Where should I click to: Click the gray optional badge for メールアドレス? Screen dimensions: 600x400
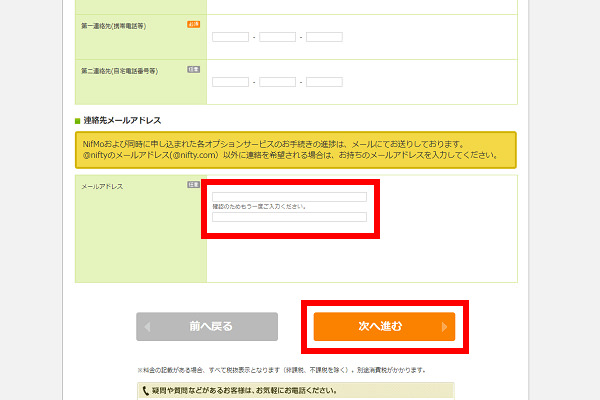coord(194,184)
